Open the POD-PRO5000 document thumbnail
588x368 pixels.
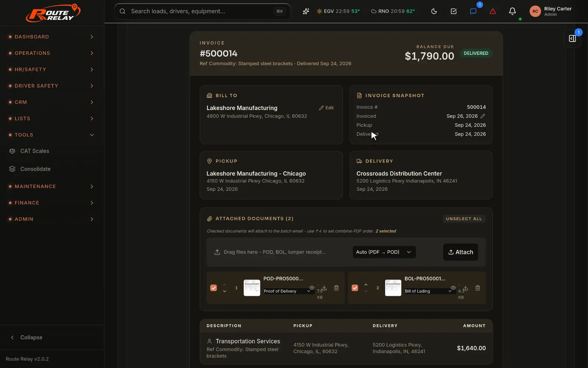(x=252, y=288)
